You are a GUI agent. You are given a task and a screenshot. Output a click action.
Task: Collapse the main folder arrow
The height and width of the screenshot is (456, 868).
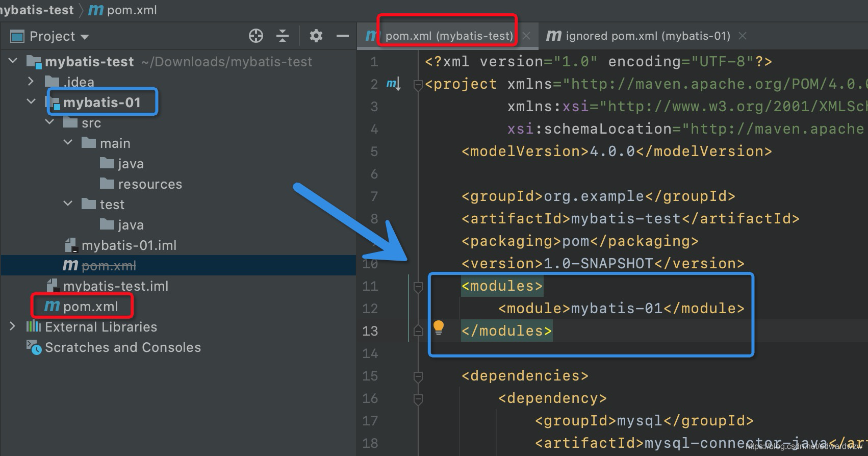68,143
